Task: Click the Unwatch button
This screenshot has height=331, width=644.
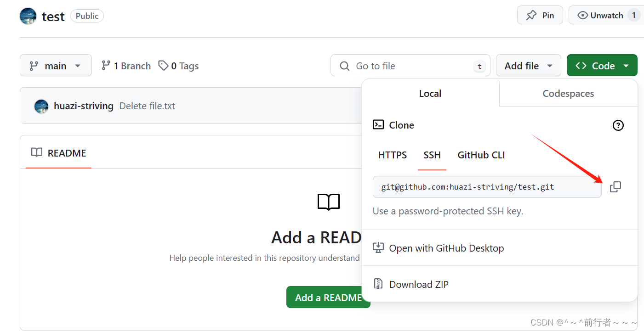Action: coord(606,15)
